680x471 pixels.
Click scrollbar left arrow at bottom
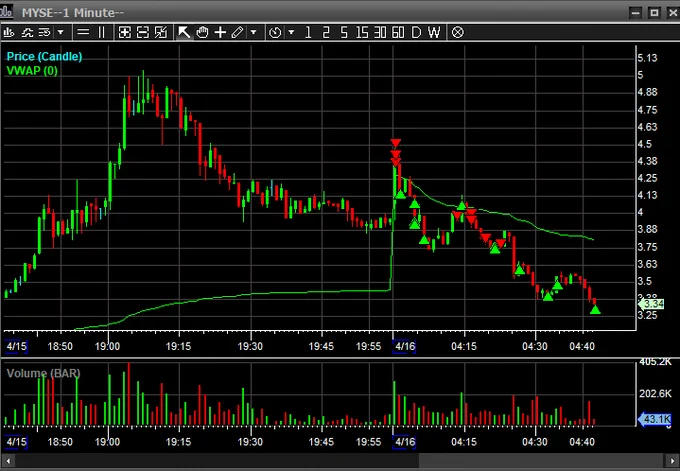pyautogui.click(x=8, y=461)
